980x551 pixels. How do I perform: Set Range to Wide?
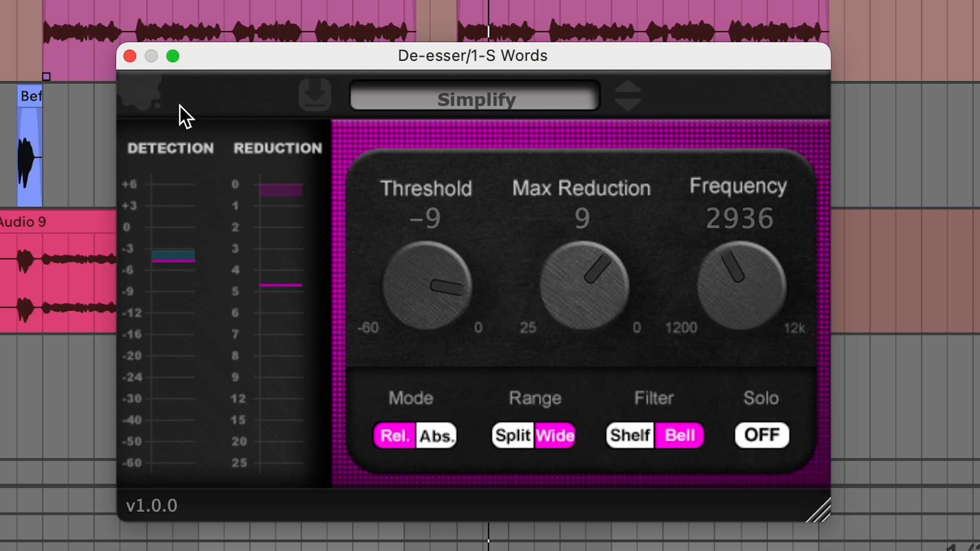tap(555, 436)
